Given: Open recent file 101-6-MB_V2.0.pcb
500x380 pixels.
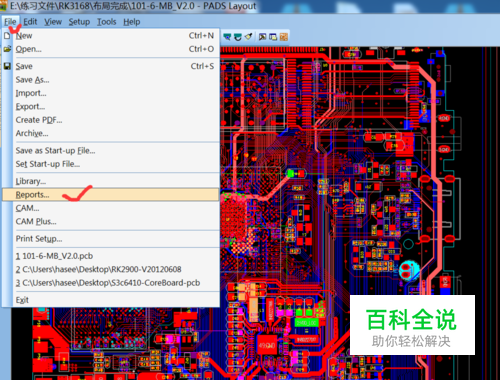Looking at the screenshot, I should 111,256.
